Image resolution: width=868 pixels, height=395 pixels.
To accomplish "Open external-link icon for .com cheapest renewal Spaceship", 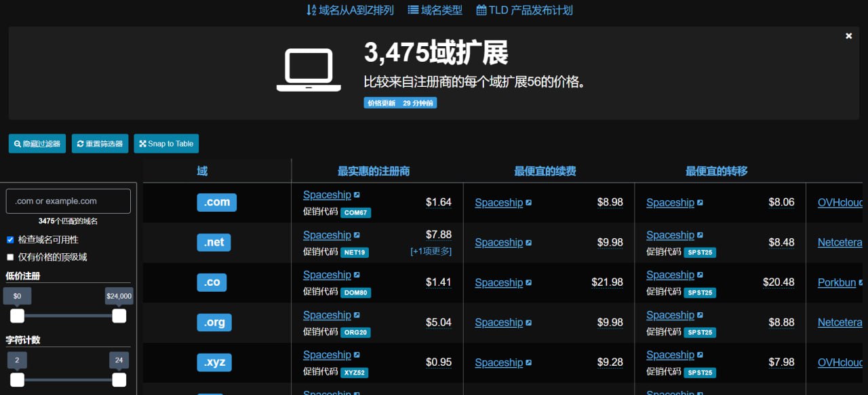I will pyautogui.click(x=528, y=203).
